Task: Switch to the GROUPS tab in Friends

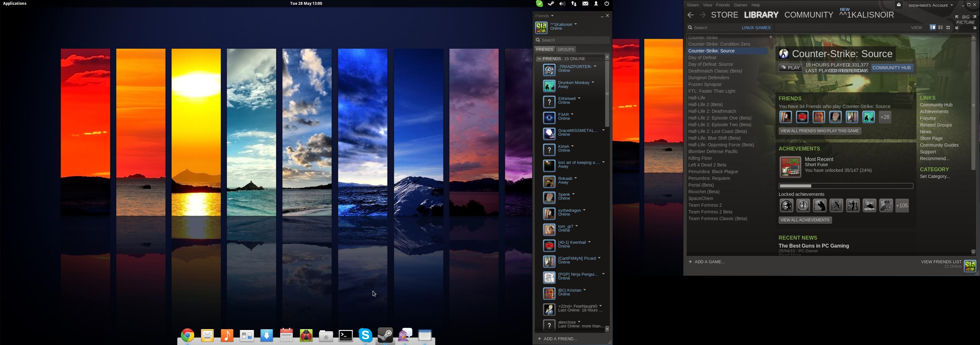Action: 566,50
